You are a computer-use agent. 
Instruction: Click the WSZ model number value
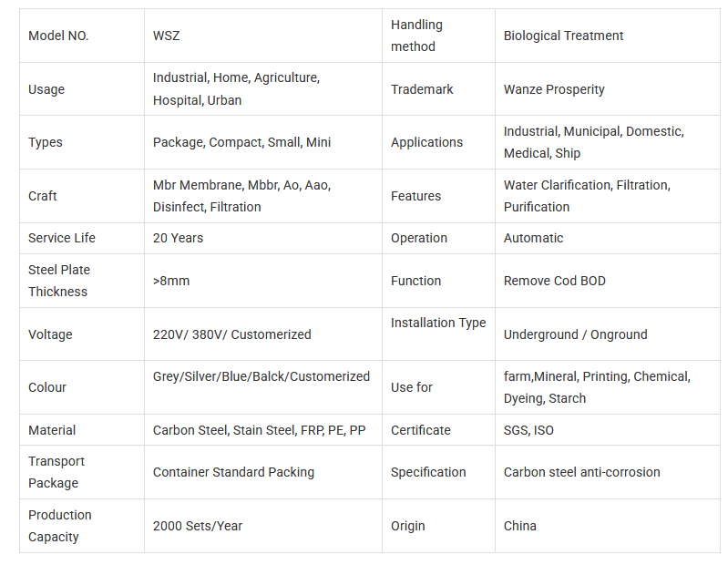click(x=166, y=36)
